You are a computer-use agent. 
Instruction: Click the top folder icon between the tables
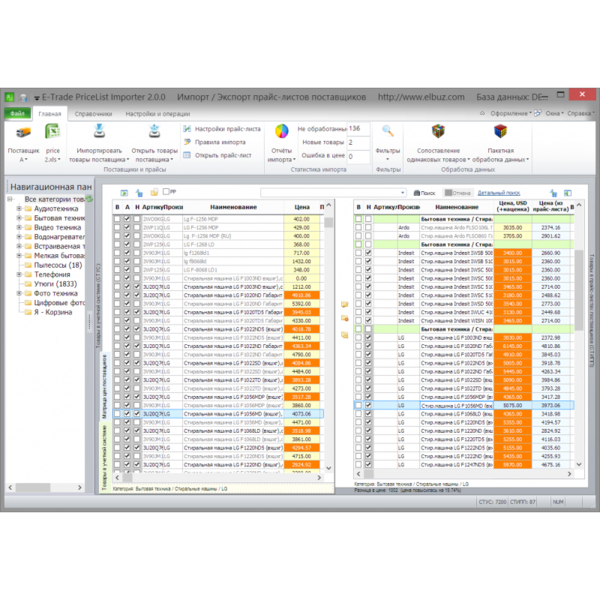[345, 304]
